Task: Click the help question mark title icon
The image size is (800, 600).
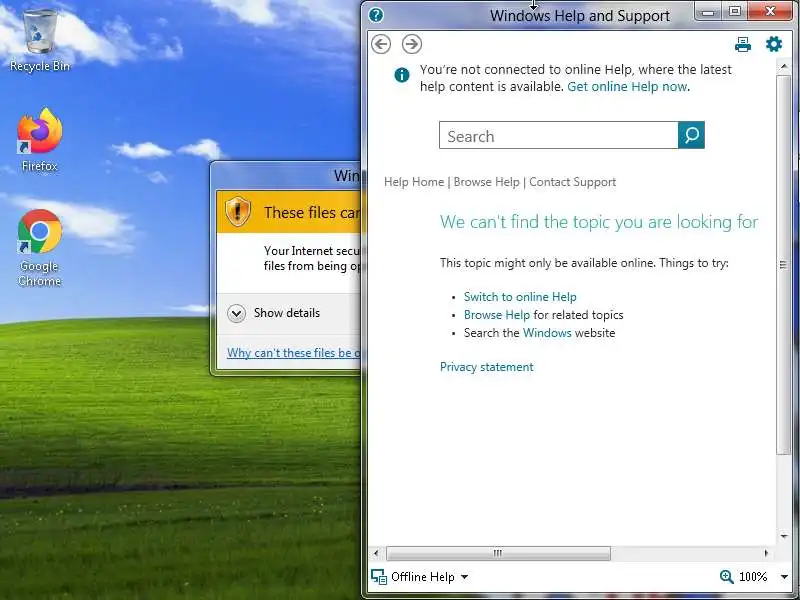Action: point(376,15)
